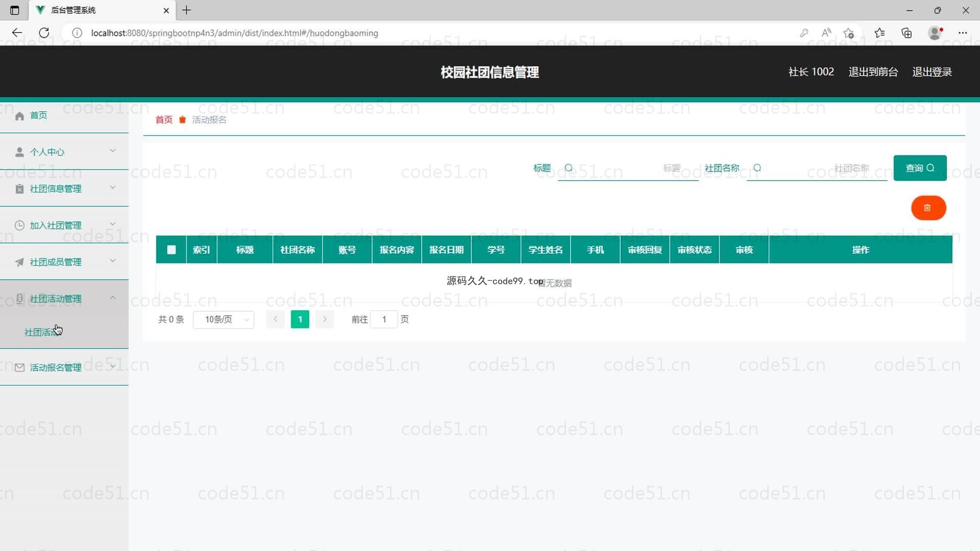Open the 个人中心 sidebar menu
Screen dimensions: 980x551
(64, 152)
